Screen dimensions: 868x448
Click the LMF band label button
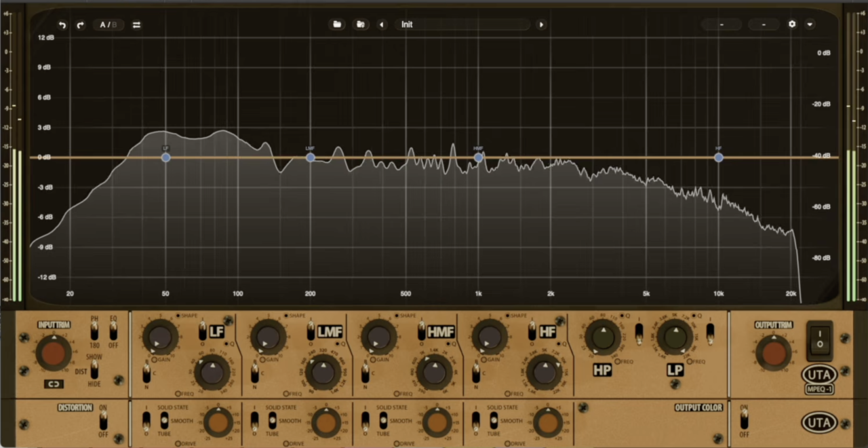tap(330, 332)
